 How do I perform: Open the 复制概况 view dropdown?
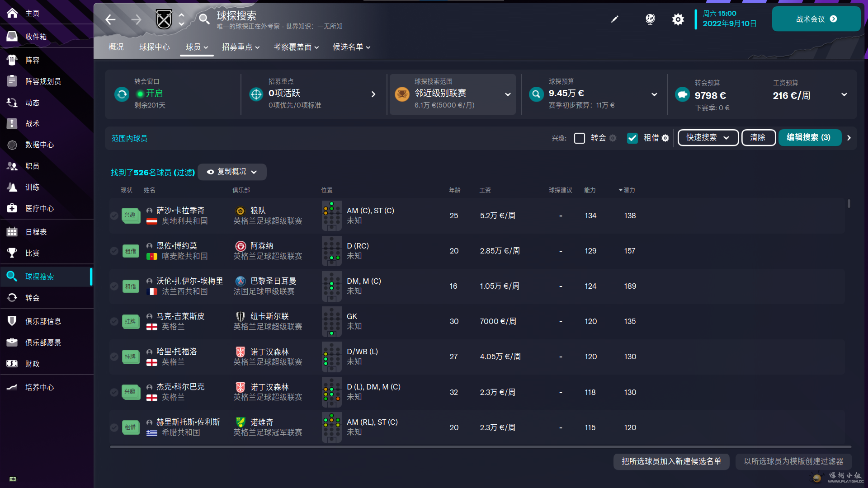coord(232,172)
